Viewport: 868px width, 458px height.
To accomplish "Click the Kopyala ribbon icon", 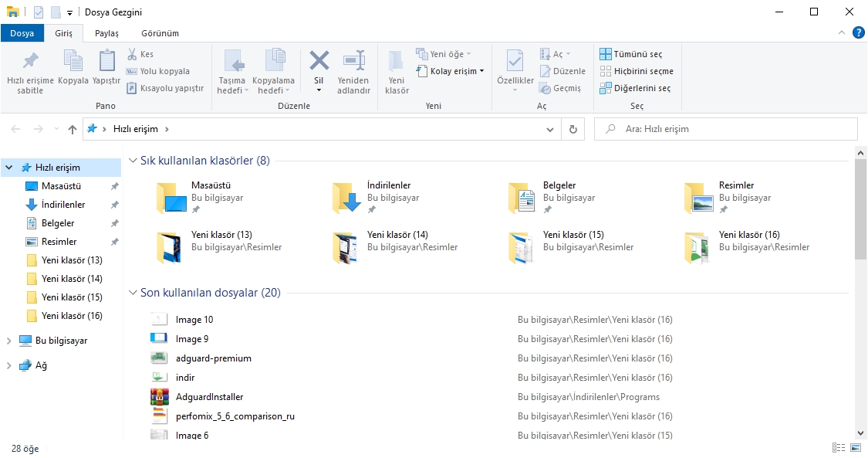I will [73, 61].
